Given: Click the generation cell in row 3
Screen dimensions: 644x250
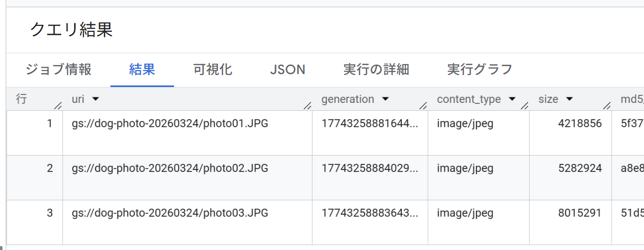Looking at the screenshot, I should (x=369, y=213).
